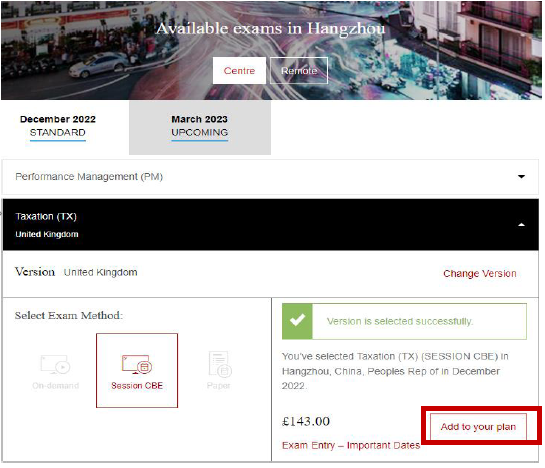
Task: Click the Taxation (TX) header title
Action: (x=46, y=216)
